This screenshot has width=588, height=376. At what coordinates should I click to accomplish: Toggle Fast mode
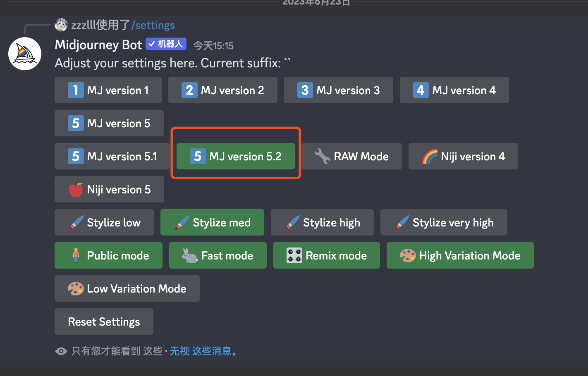pos(218,255)
